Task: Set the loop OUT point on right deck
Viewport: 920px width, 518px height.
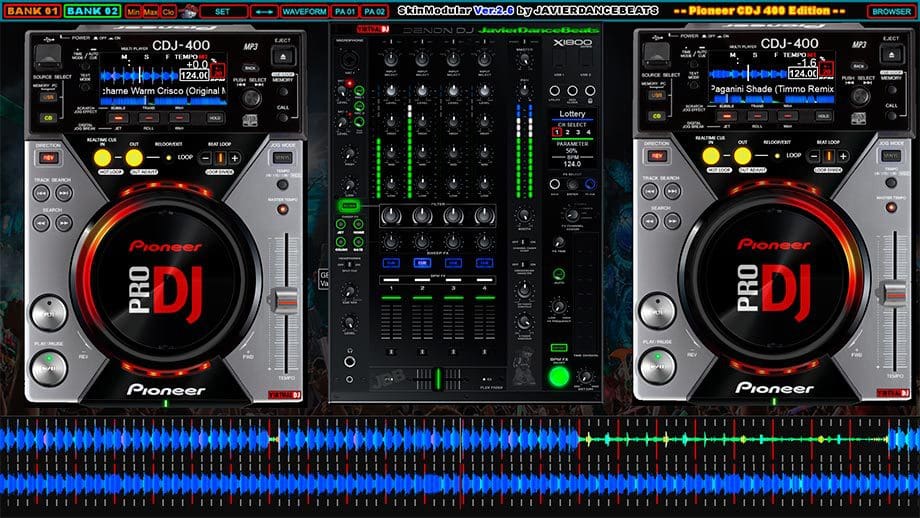Action: (x=742, y=156)
